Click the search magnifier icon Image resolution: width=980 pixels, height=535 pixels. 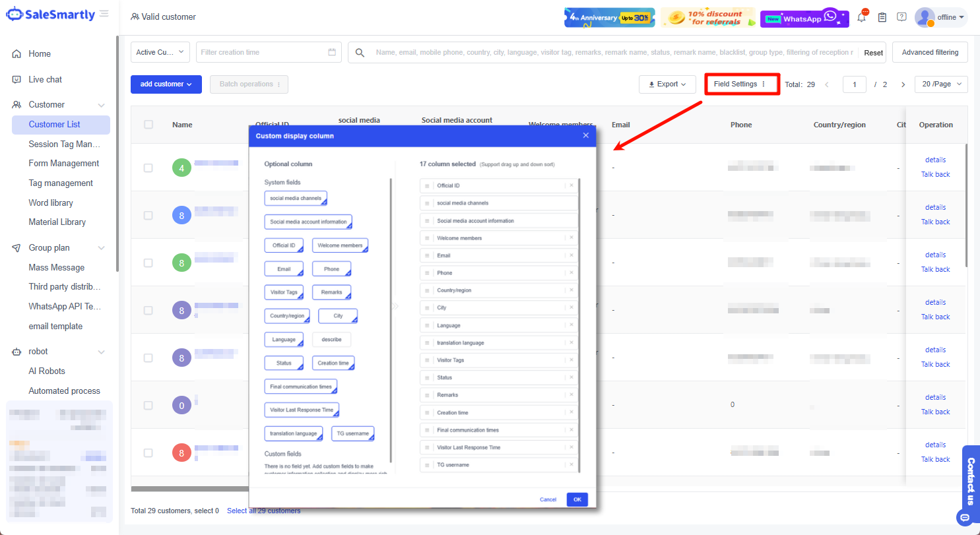360,53
